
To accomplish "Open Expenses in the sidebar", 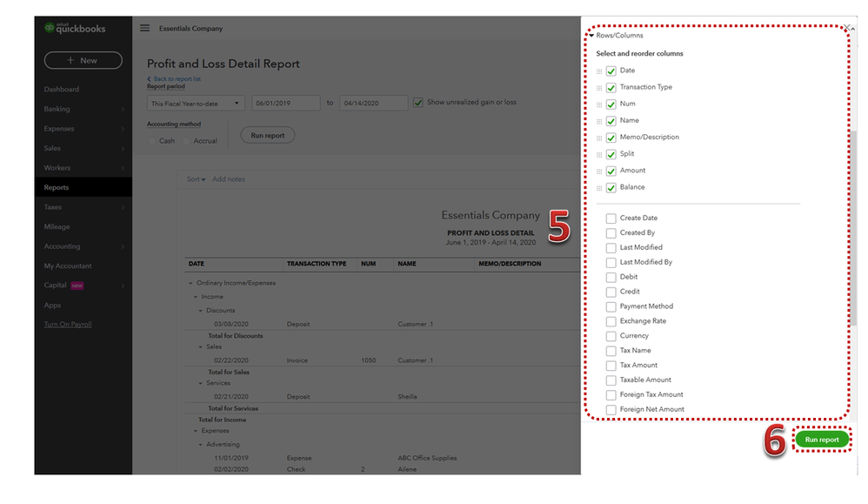I will 59,129.
